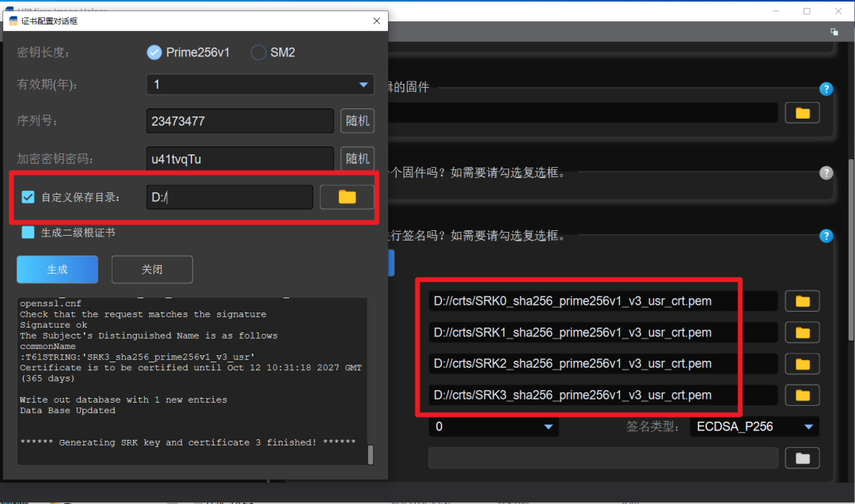
Task: Click the SRK1_sha256_prime256v1 certificate path field
Action: (x=603, y=332)
